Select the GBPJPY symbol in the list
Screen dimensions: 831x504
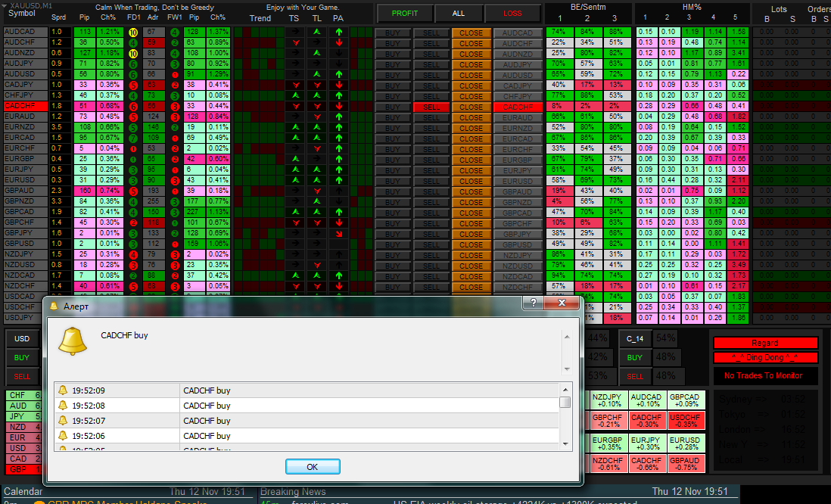[26, 233]
